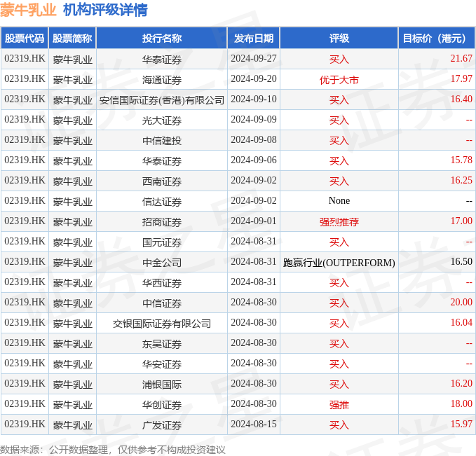This screenshot has height=456, width=476.
Task: Click the rating None
Action: click(x=339, y=200)
